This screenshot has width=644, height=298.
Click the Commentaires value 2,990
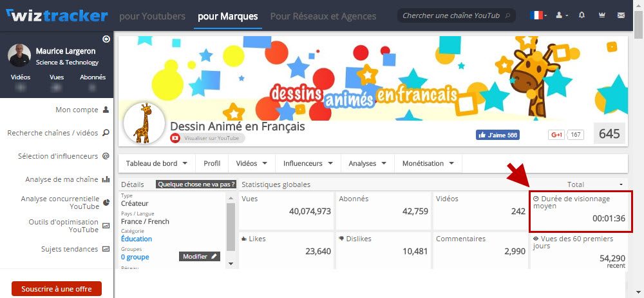tap(515, 252)
